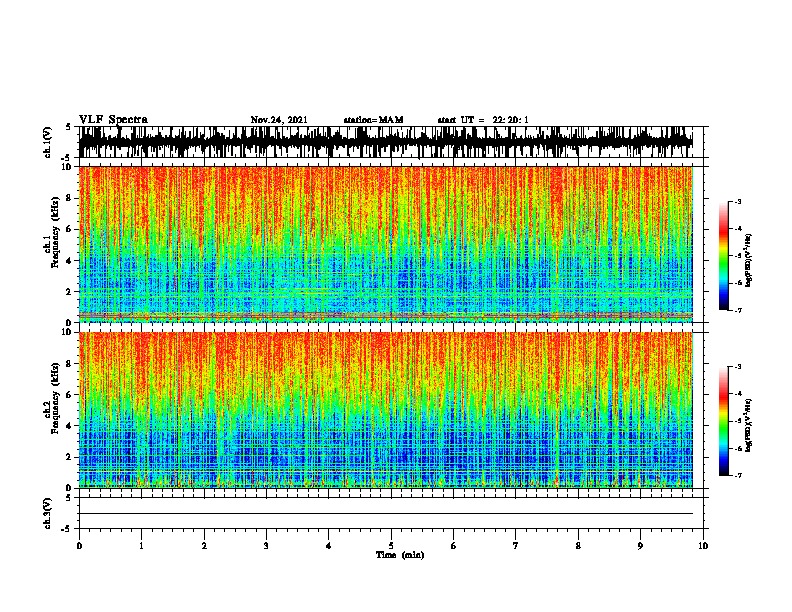Click the "station=MAM" header label

coord(373,120)
